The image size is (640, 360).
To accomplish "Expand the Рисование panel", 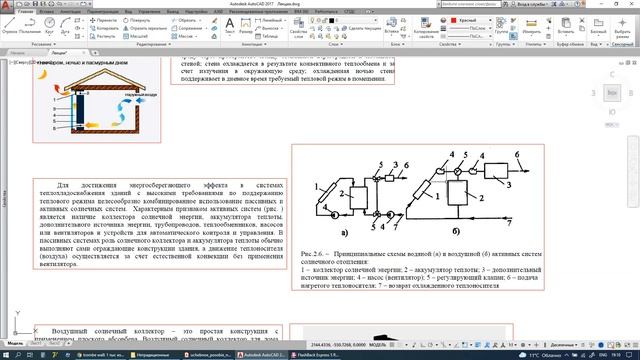I will click(44, 44).
